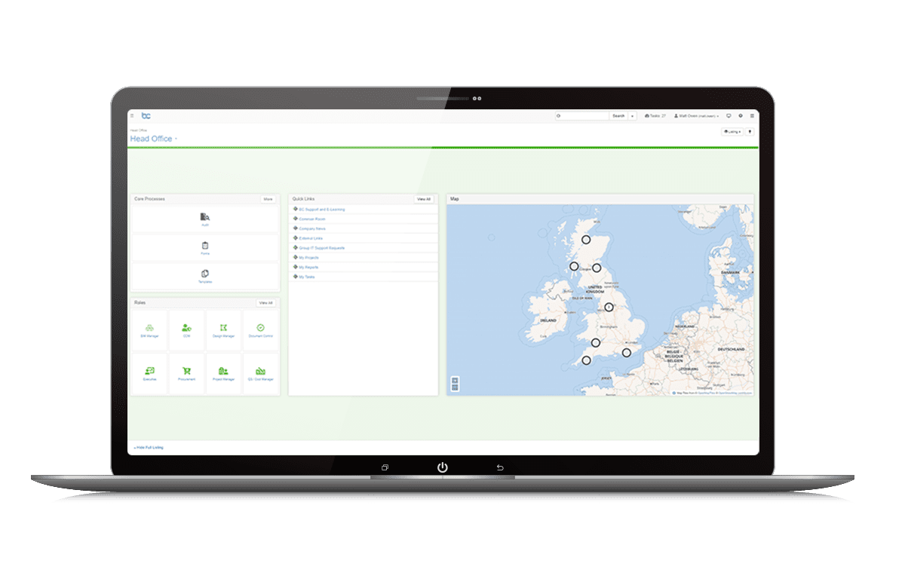
Task: Click Hide Full Listing link
Action: click(149, 448)
